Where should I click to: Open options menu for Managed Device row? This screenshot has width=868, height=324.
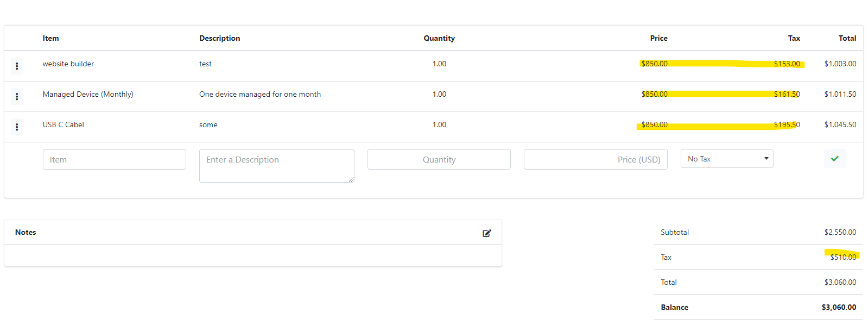[x=17, y=96]
